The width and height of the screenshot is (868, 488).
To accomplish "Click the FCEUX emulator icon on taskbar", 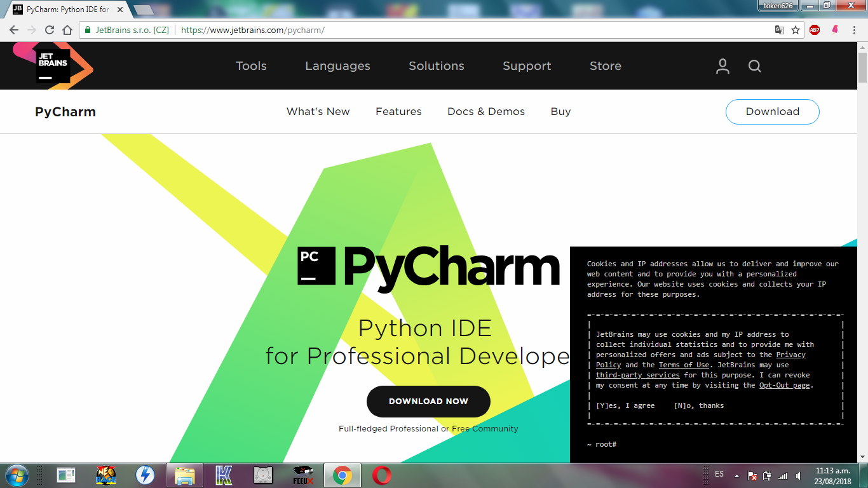I will [302, 475].
